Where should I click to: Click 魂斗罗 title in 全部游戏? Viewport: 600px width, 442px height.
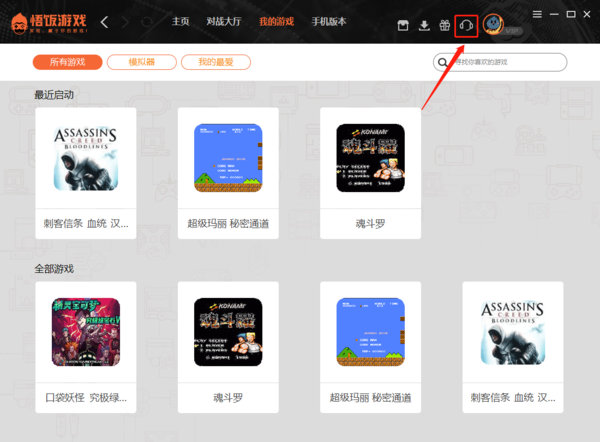228,398
